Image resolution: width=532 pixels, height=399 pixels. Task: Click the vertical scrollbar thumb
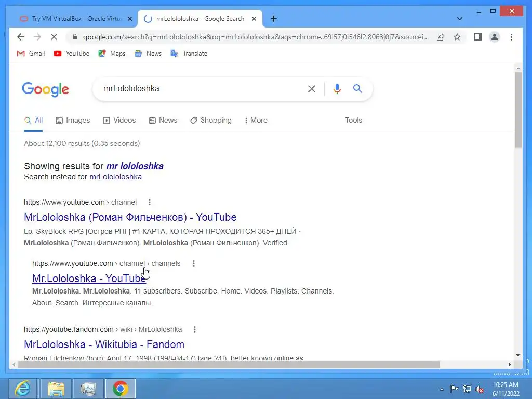[x=518, y=109]
